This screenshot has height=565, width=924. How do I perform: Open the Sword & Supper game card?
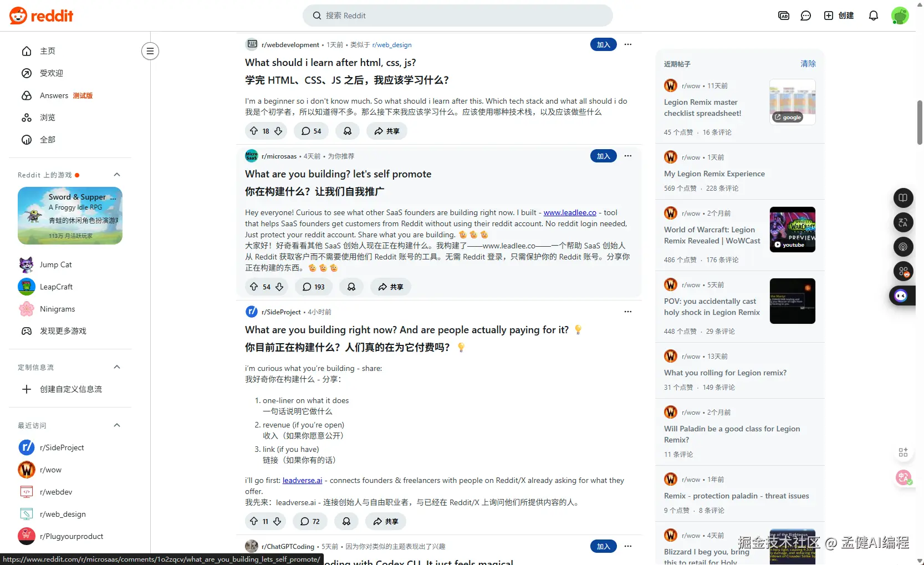pyautogui.click(x=70, y=216)
